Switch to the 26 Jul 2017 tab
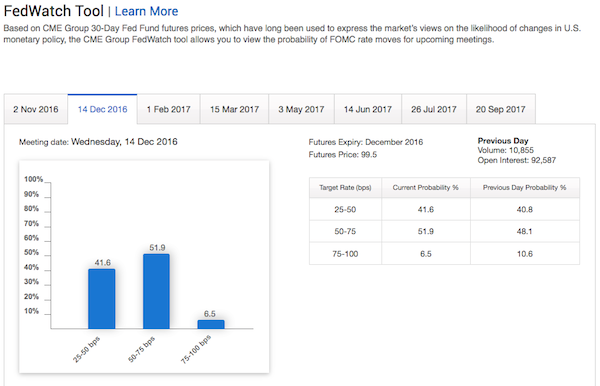 pos(434,109)
